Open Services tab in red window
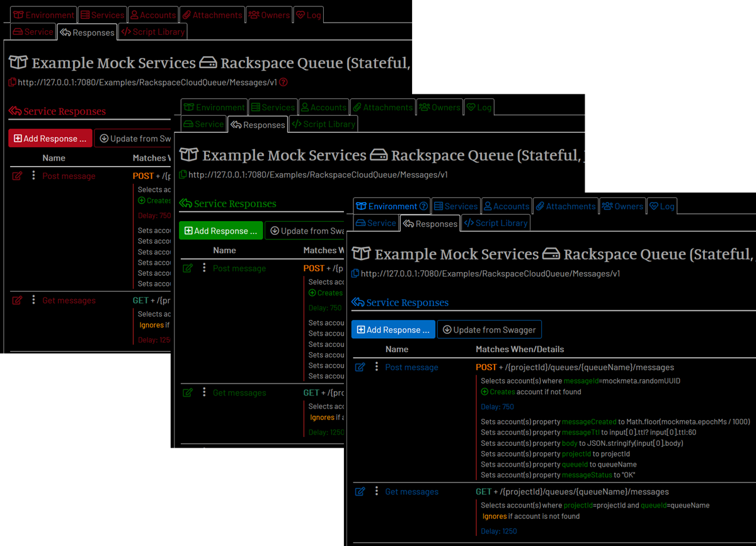This screenshot has width=756, height=546. 102,14
